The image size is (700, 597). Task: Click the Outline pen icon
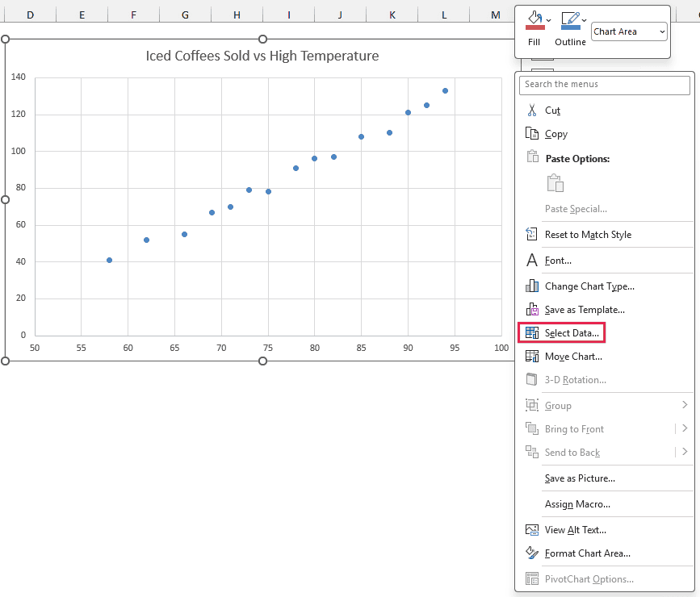click(x=570, y=19)
